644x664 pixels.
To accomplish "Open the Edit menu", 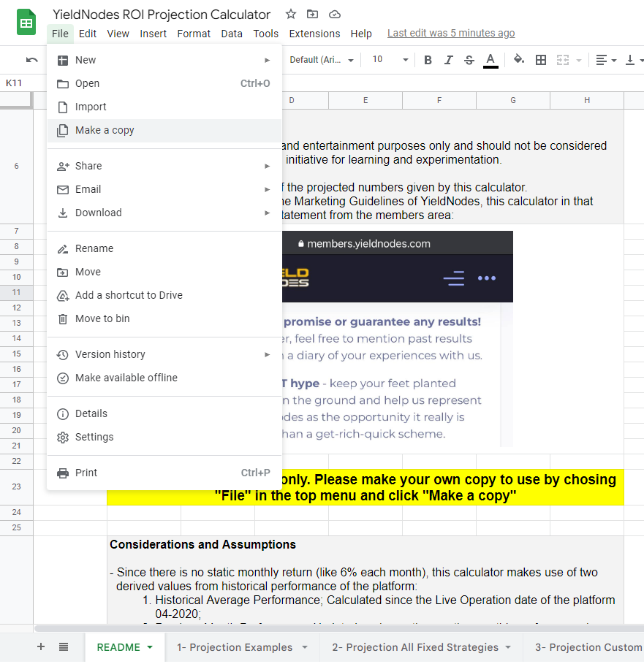I will 88,34.
